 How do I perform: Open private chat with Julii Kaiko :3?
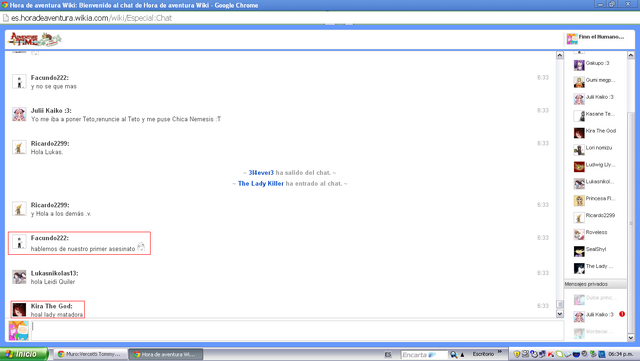pos(595,316)
